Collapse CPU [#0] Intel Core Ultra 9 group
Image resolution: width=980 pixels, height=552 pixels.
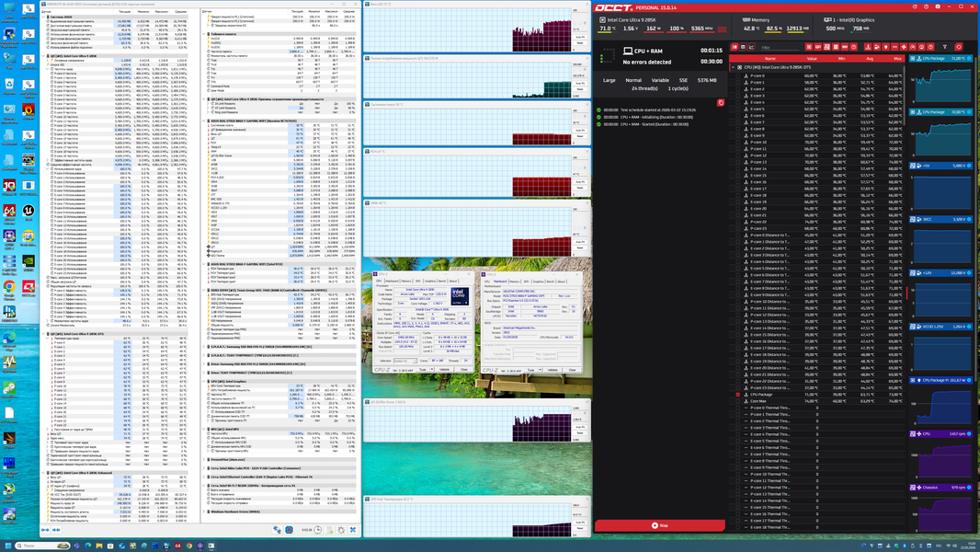(733, 67)
